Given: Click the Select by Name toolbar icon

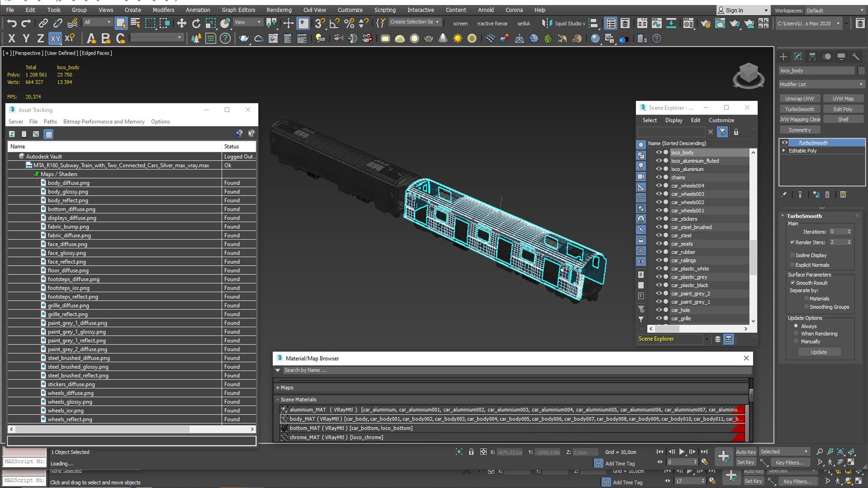Looking at the screenshot, I should [x=135, y=23].
